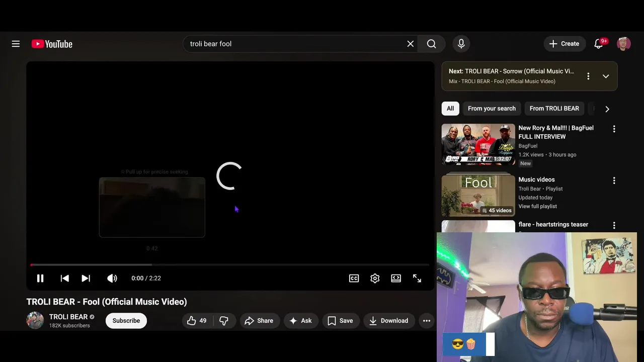The image size is (644, 362).
Task: Click the BagFuel channel name
Action: pyautogui.click(x=528, y=146)
